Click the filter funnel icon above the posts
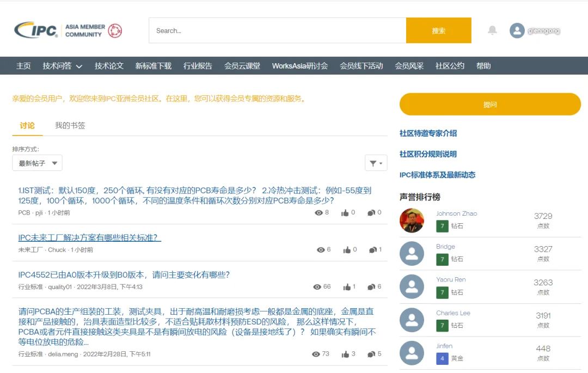 373,162
